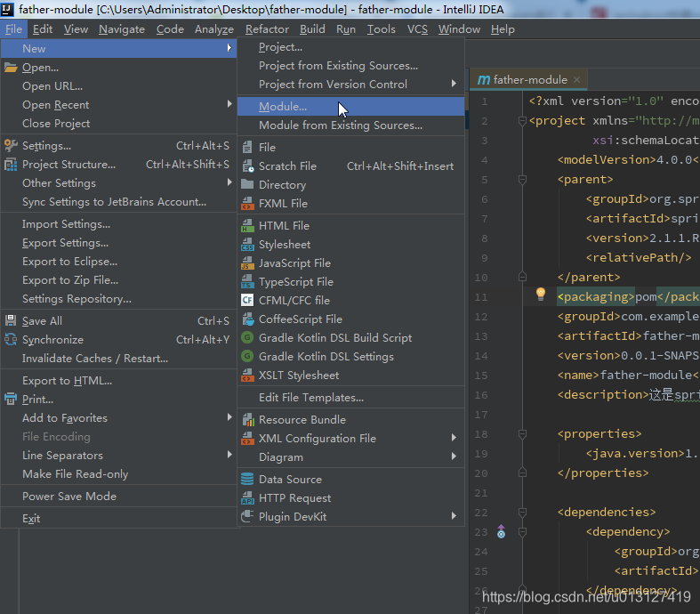Screen dimensions: 700x614
Task: Choose Close Project menu entry
Action: tap(119, 124)
